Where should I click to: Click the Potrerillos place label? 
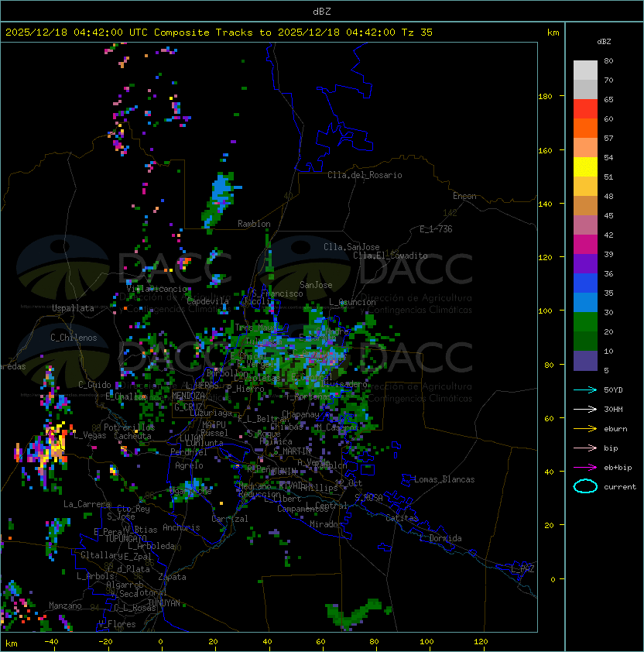[x=129, y=427]
